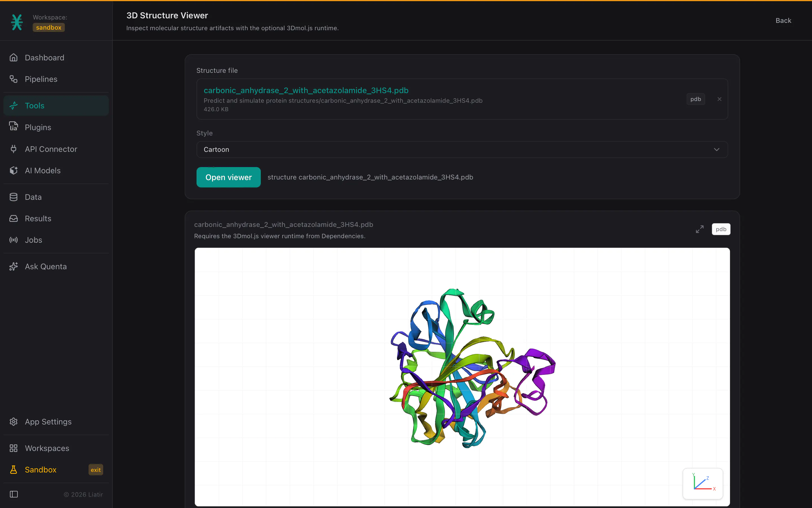
Task: Click the API Connector plug icon
Action: coord(14,149)
